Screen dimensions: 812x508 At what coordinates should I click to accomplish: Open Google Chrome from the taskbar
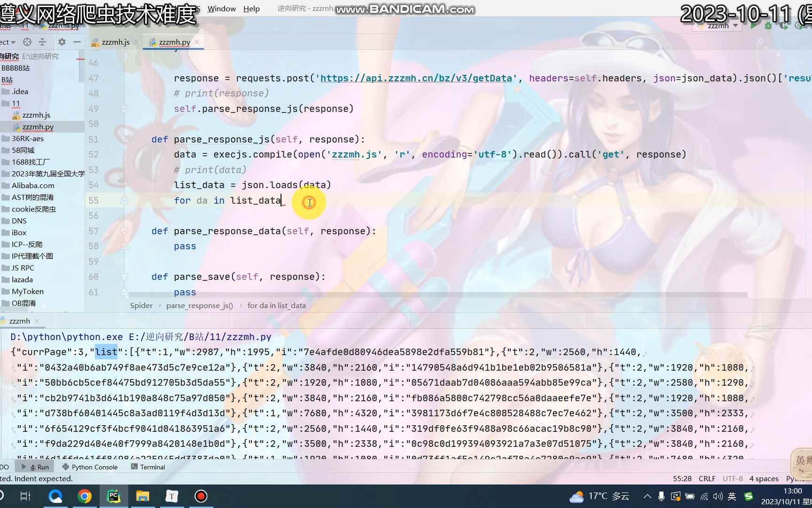click(x=85, y=496)
